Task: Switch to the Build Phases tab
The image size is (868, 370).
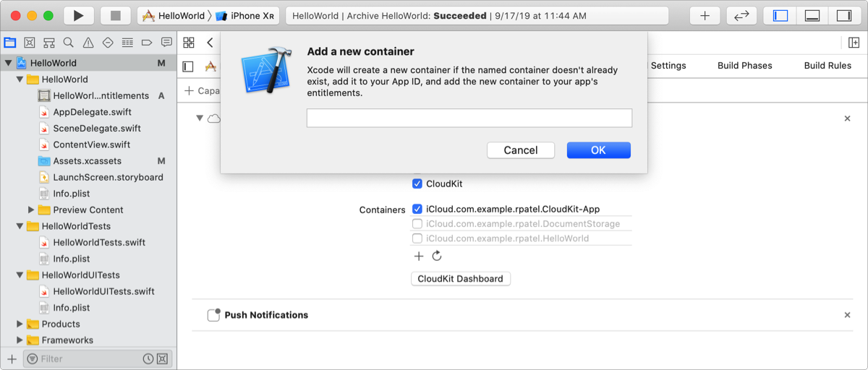Action: 744,65
